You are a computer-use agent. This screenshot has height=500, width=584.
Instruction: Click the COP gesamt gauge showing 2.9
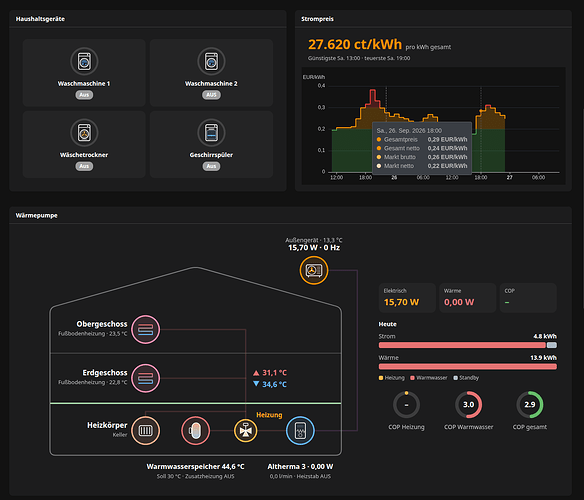pyautogui.click(x=530, y=405)
